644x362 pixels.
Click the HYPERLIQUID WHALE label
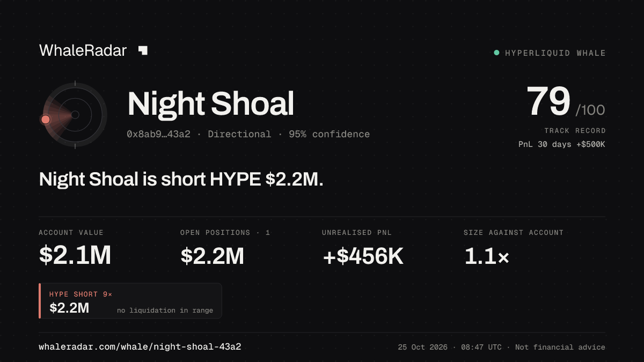click(555, 53)
